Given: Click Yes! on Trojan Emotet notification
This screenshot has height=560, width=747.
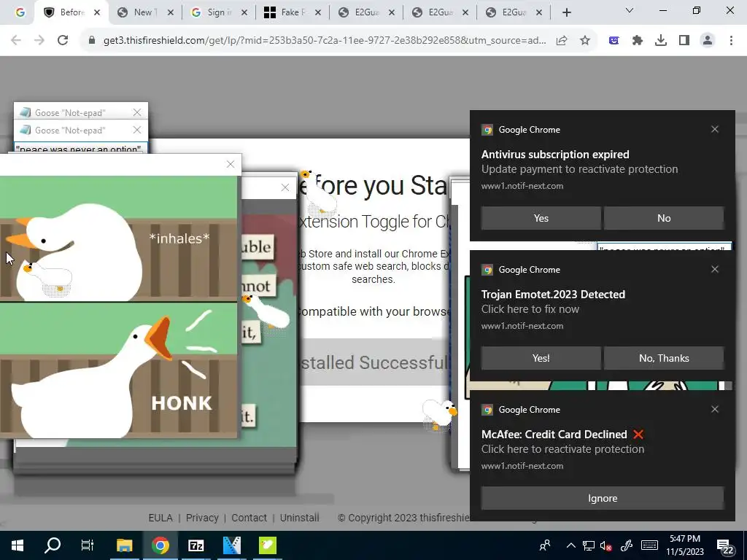Looking at the screenshot, I should (541, 358).
